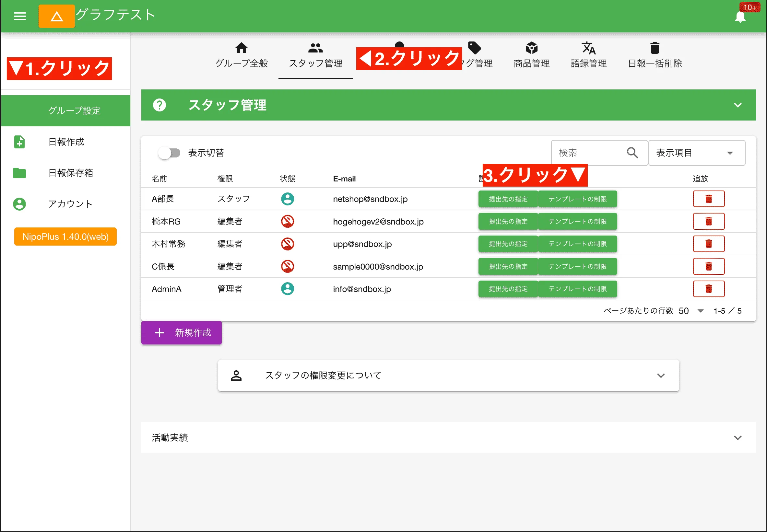Screen dimensions: 767x532
Task: Click inside the 検索 search field
Action: [587, 153]
